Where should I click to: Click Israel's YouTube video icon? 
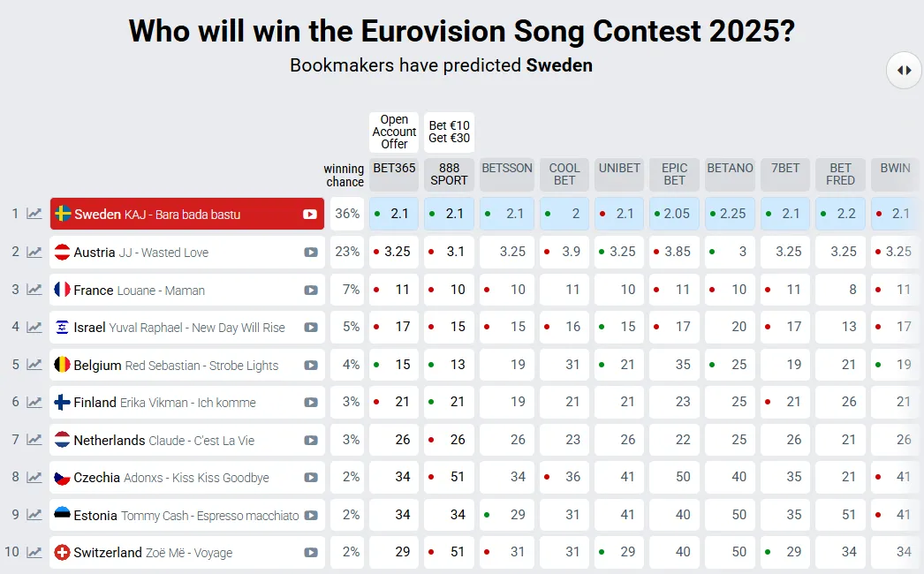[310, 327]
